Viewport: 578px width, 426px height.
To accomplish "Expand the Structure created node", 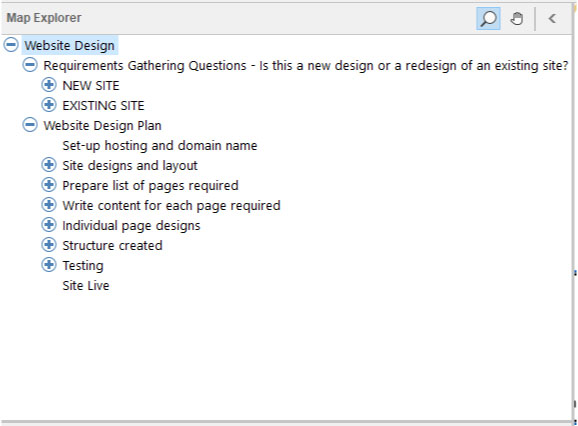I will click(x=49, y=245).
